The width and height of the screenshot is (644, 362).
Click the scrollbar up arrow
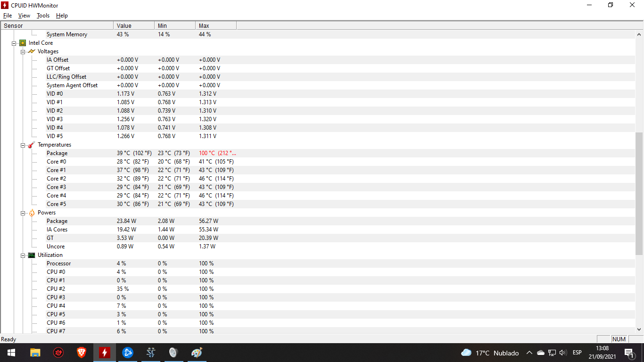639,34
